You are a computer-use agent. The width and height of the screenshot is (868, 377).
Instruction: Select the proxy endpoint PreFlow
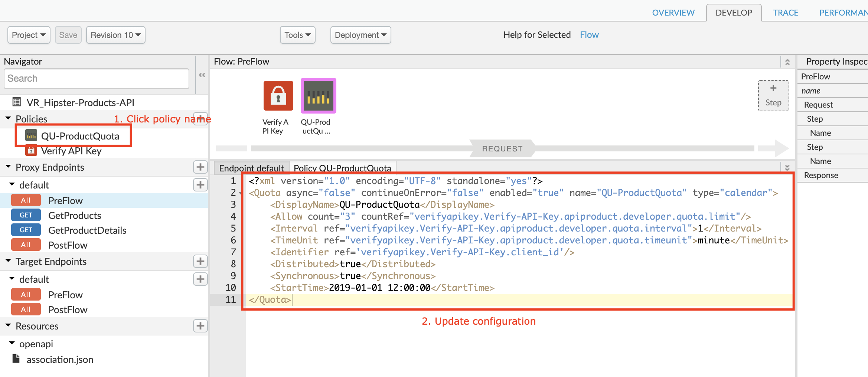[65, 200]
